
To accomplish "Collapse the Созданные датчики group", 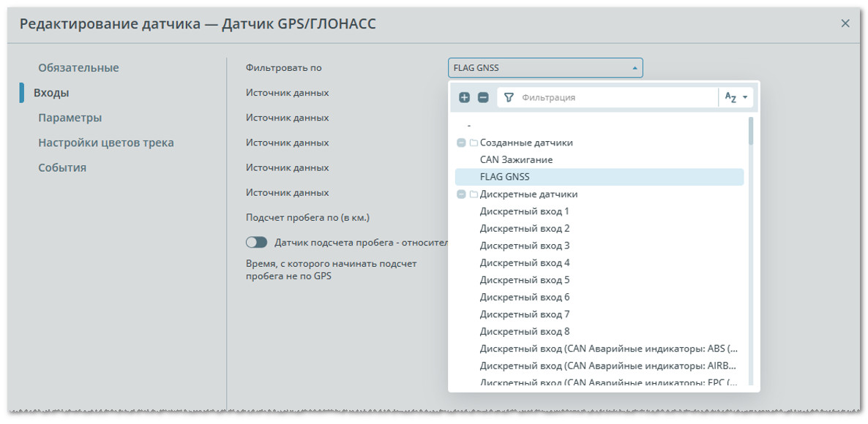I will click(x=461, y=143).
